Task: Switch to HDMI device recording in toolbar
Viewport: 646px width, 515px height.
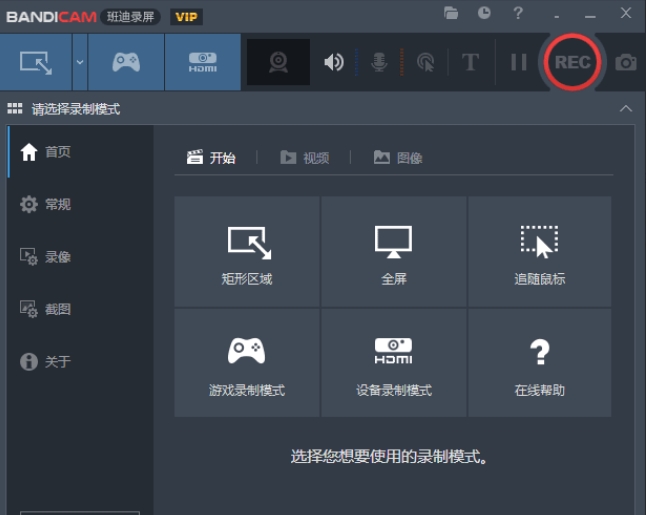Action: (x=203, y=62)
